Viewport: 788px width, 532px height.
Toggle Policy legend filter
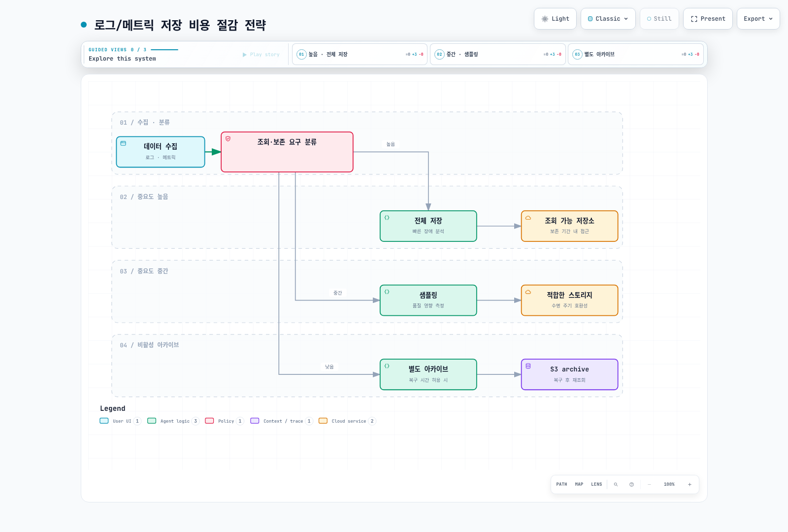(x=225, y=421)
